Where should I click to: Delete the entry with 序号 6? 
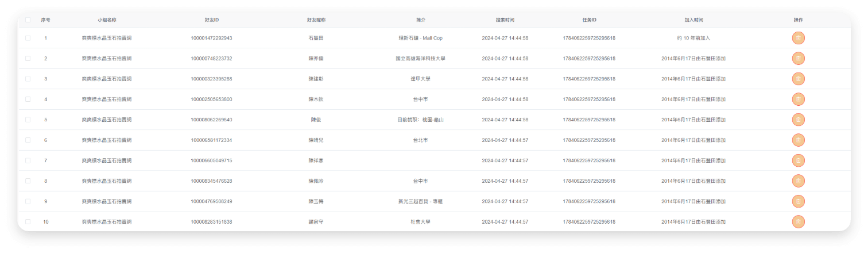click(798, 140)
